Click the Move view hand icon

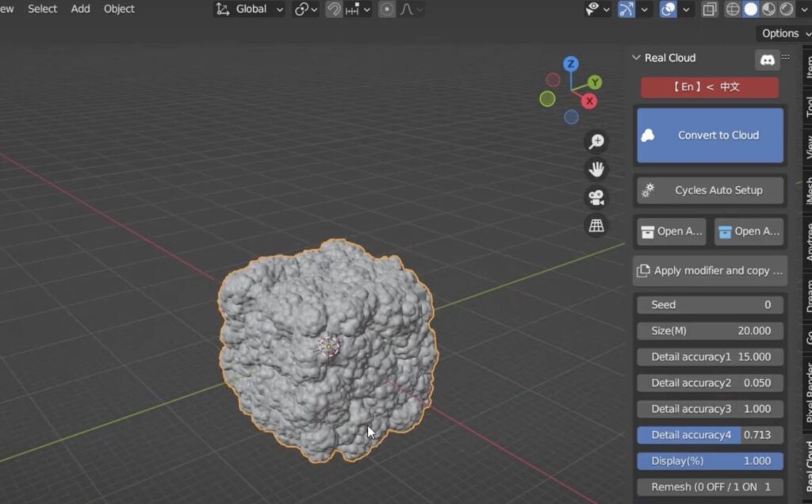click(596, 170)
